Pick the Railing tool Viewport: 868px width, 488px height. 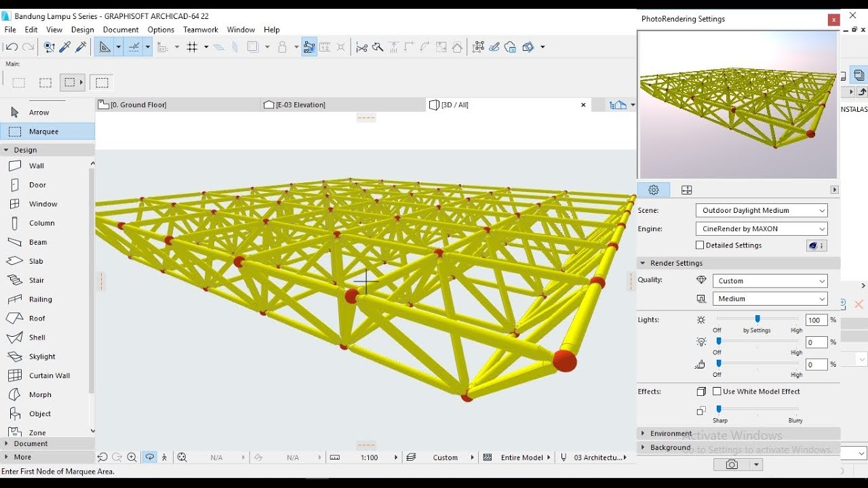pyautogui.click(x=40, y=299)
